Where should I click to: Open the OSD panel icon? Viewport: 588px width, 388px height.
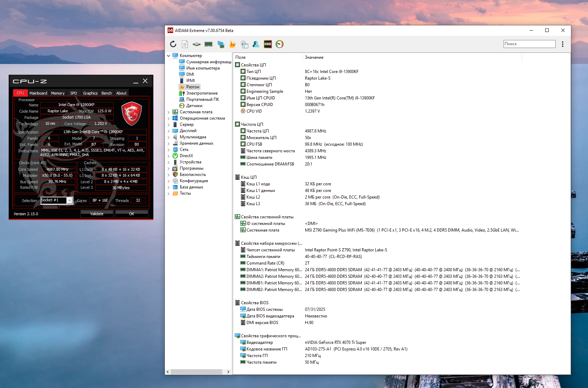tap(268, 44)
